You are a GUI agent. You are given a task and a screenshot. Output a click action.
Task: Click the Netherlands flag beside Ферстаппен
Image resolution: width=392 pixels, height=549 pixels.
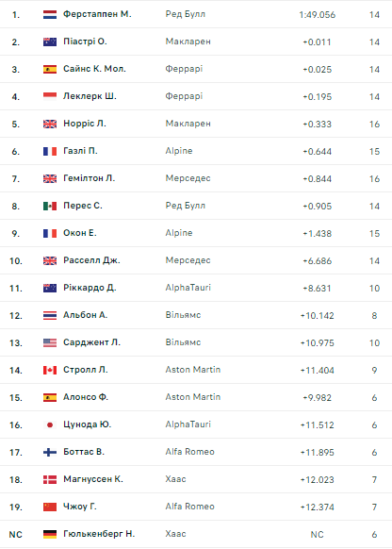coord(50,15)
